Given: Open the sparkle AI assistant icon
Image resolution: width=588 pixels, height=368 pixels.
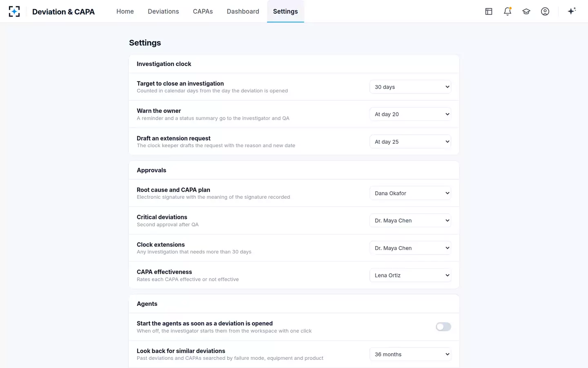Looking at the screenshot, I should pyautogui.click(x=572, y=11).
